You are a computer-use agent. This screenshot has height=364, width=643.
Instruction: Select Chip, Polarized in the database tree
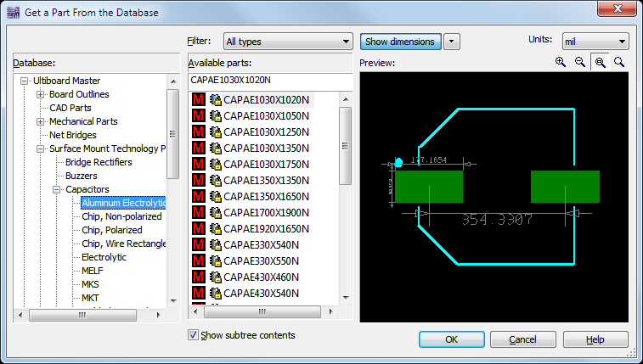click(x=111, y=230)
